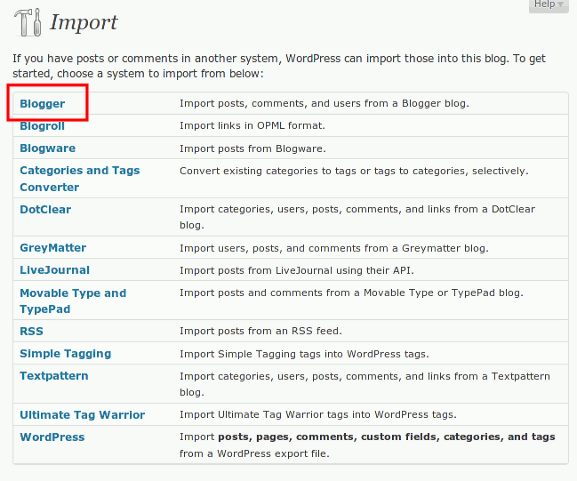Click the WordPress export file description

[x=367, y=445]
